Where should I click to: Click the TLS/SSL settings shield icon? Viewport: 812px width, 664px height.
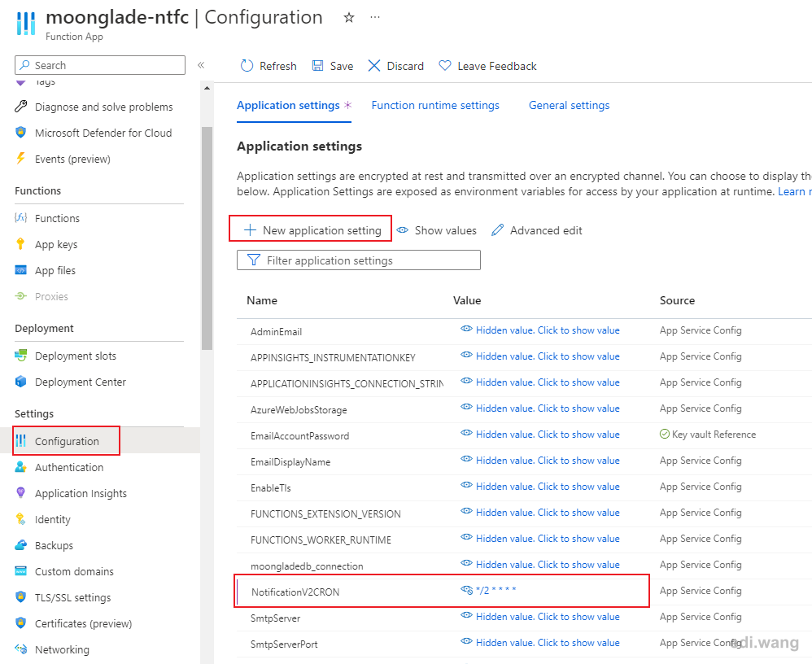coord(20,597)
